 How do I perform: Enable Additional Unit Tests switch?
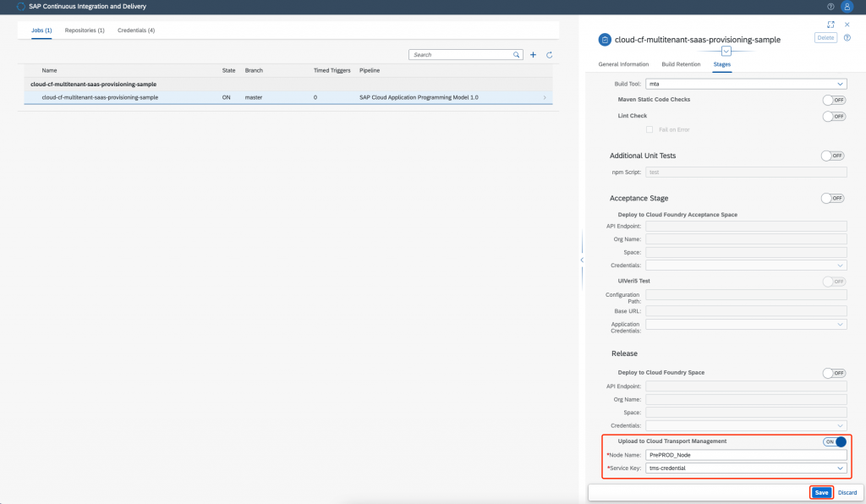pos(832,156)
